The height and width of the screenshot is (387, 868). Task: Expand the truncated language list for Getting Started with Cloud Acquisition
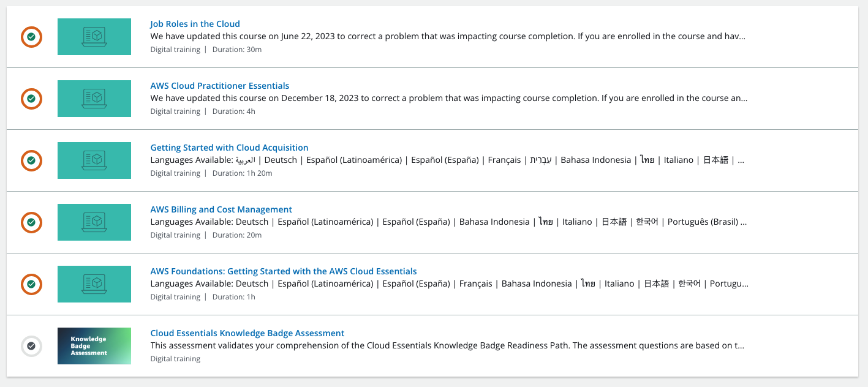pyautogui.click(x=740, y=160)
